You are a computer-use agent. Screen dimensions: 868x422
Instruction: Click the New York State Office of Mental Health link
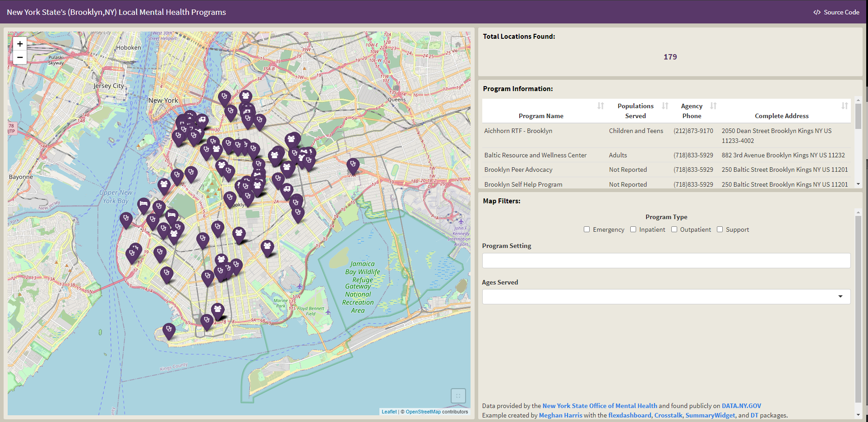point(599,405)
